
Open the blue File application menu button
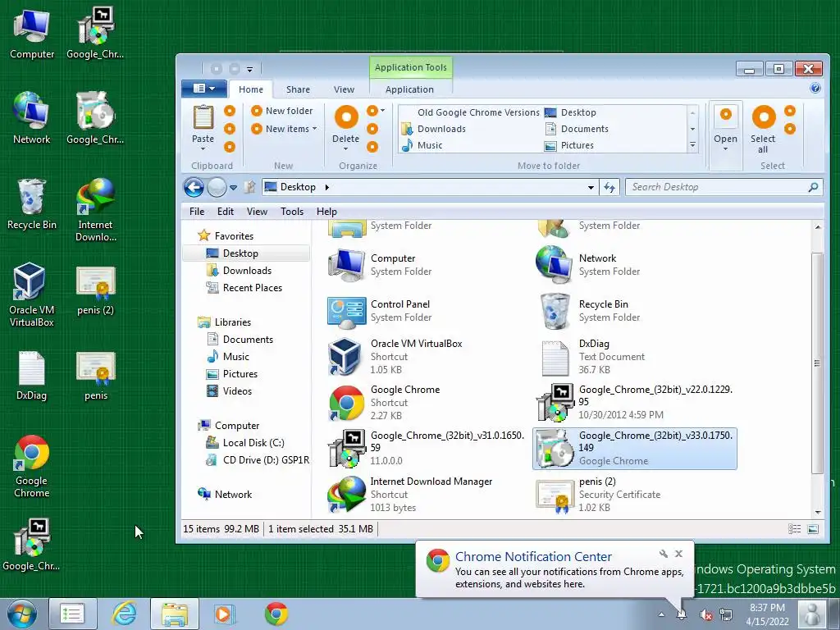(x=203, y=89)
